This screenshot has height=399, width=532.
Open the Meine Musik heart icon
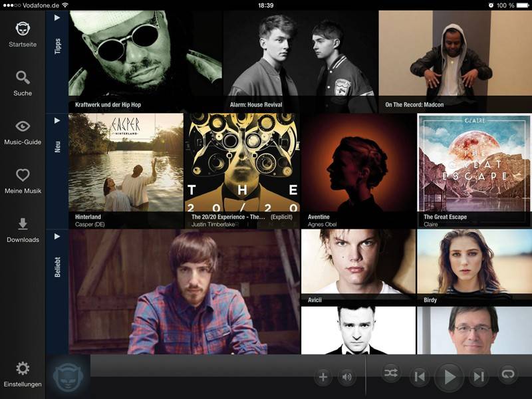23,175
